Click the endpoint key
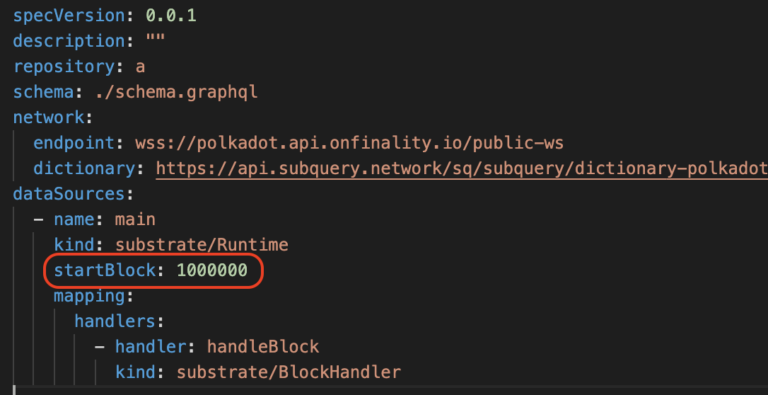 pos(74,143)
